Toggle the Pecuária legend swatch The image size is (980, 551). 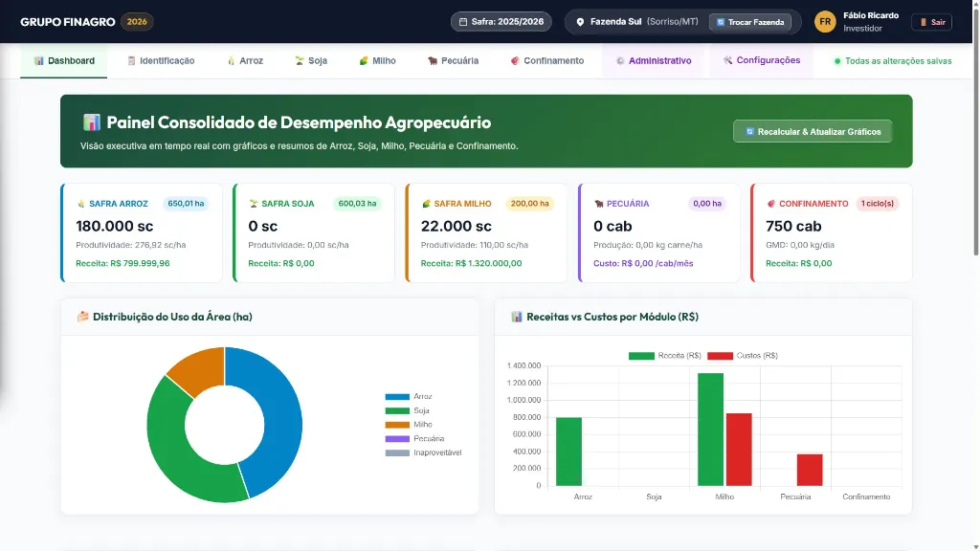397,438
